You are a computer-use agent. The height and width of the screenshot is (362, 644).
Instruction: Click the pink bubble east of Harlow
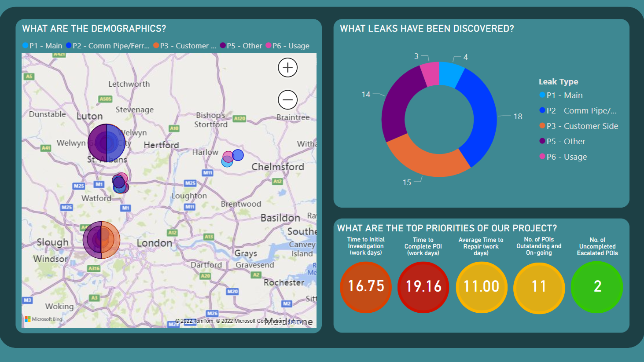[x=228, y=156]
